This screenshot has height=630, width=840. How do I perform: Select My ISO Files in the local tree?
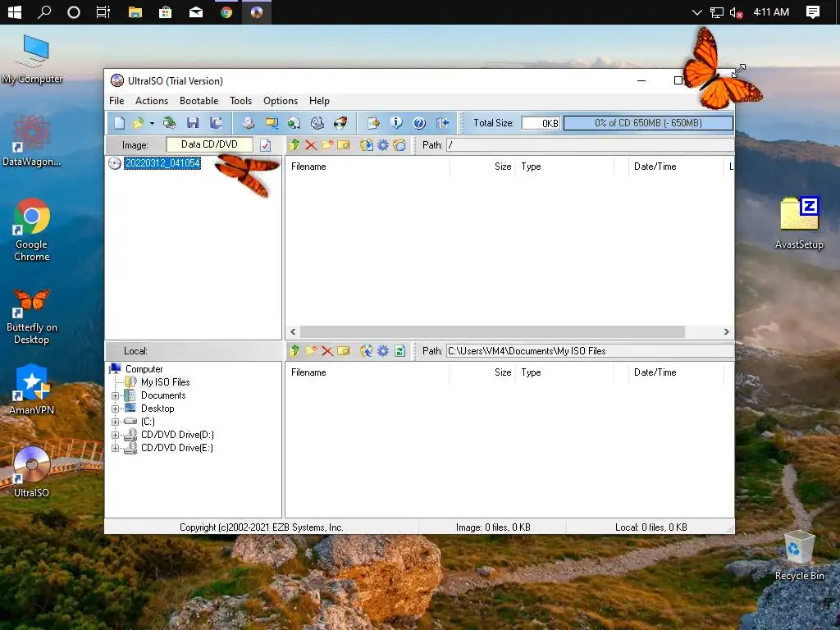pyautogui.click(x=166, y=382)
